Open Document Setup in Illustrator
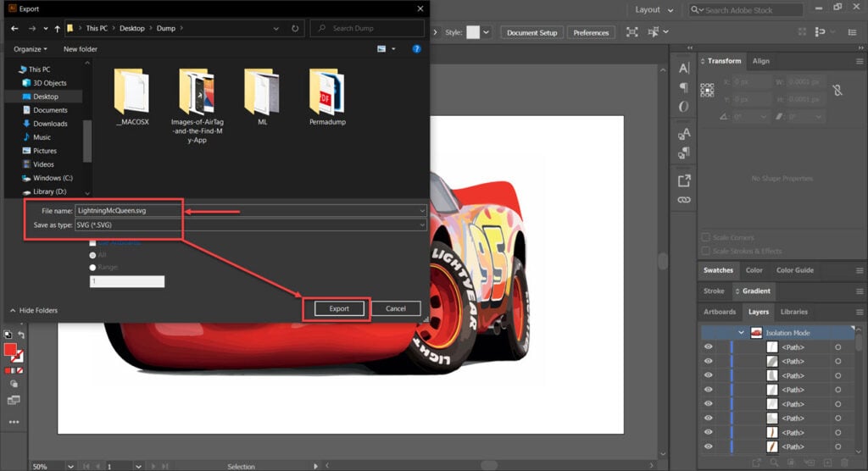The height and width of the screenshot is (471, 868). (x=532, y=33)
